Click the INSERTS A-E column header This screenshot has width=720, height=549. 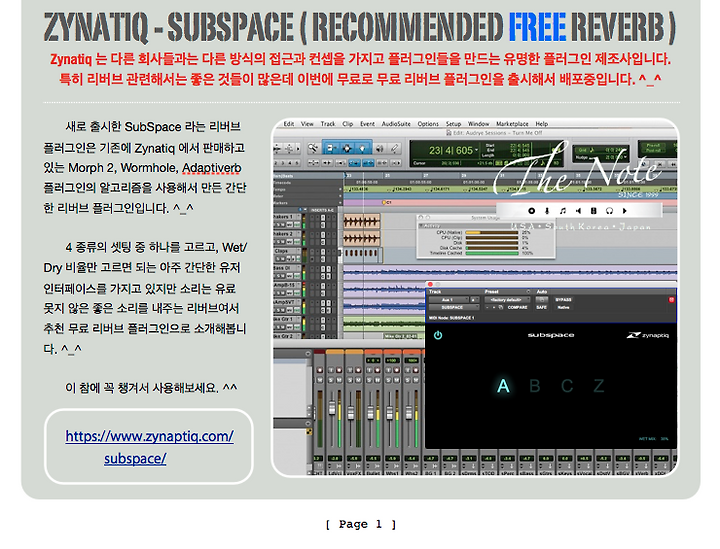point(322,210)
